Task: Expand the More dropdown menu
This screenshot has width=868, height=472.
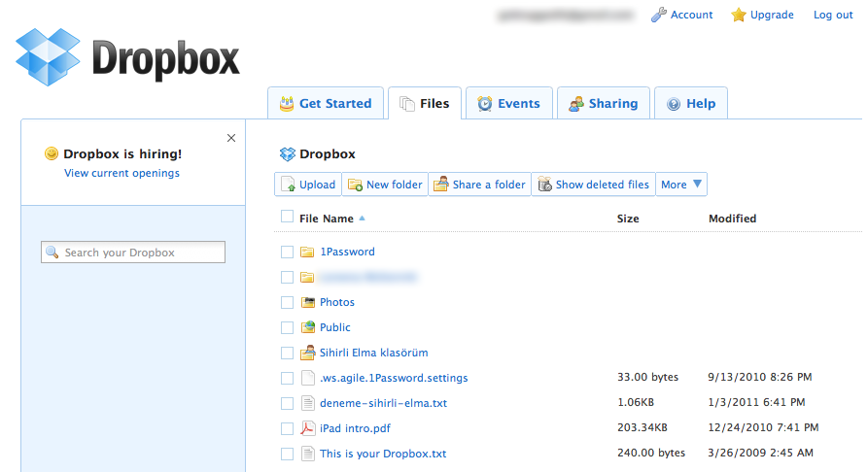Action: pyautogui.click(x=680, y=185)
